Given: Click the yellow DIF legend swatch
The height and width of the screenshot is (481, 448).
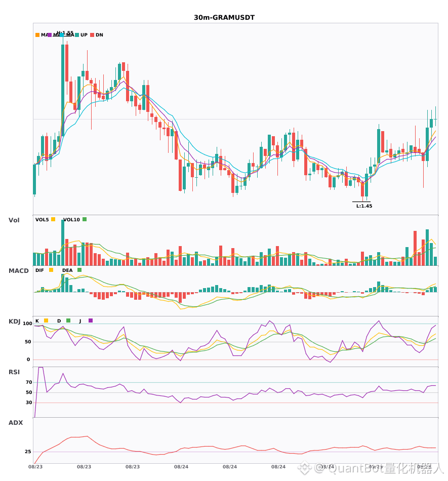Looking at the screenshot, I should (x=51, y=270).
